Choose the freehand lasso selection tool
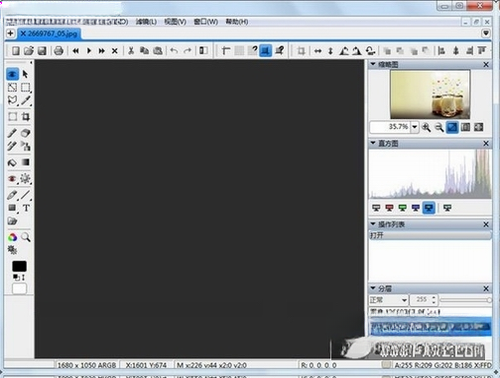The width and height of the screenshot is (500, 378). tap(12, 100)
